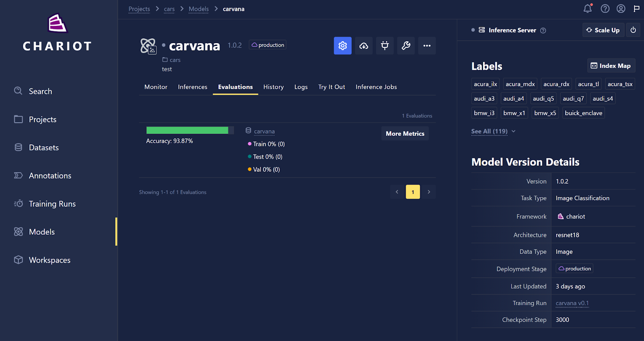Open the notifications bell
Viewport: 644px width, 341px height.
tap(588, 8)
